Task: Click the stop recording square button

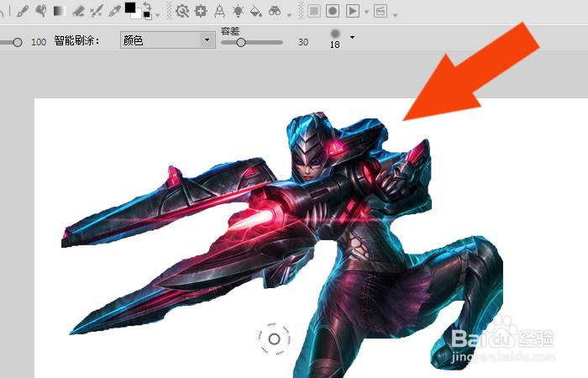Action: tap(314, 11)
